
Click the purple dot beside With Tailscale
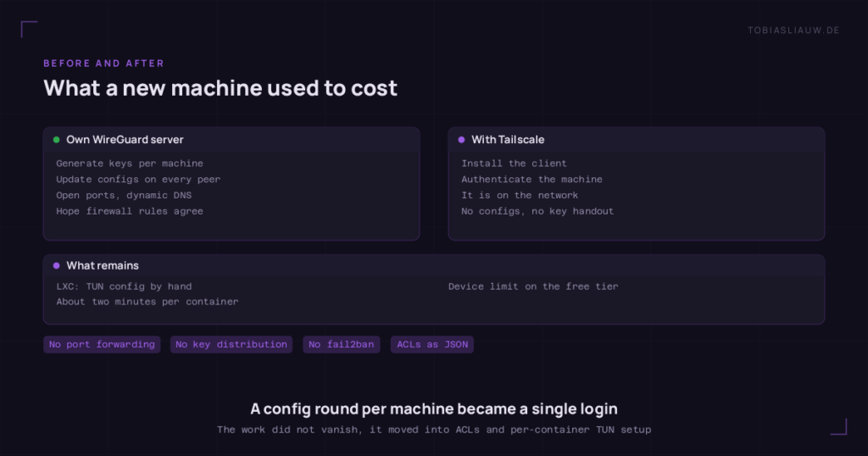pos(462,140)
